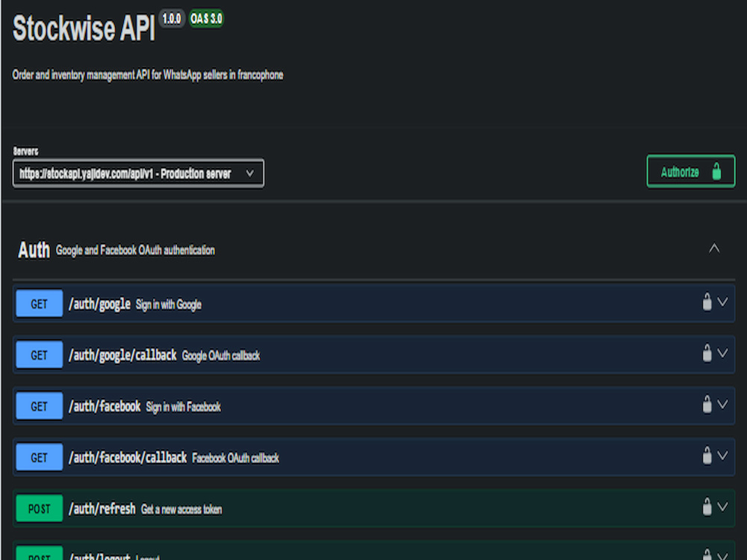
Task: Click lock icon on /auth/google row
Action: [707, 302]
